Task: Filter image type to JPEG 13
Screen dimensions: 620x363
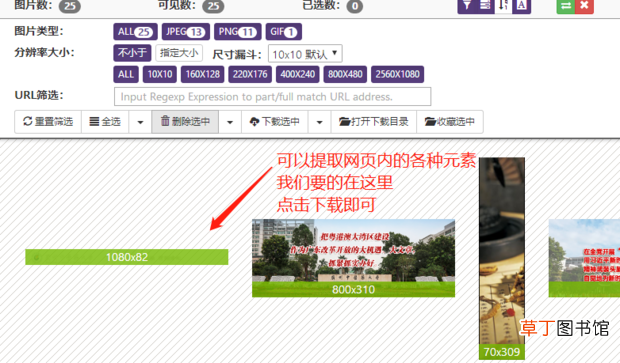Action: click(x=185, y=32)
